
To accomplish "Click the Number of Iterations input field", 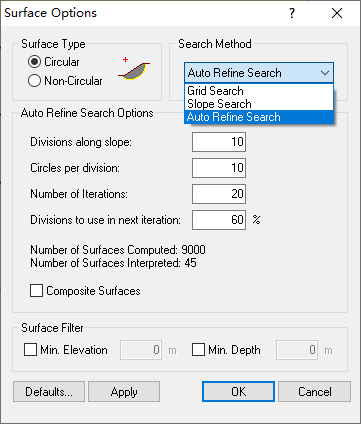I will tap(219, 194).
